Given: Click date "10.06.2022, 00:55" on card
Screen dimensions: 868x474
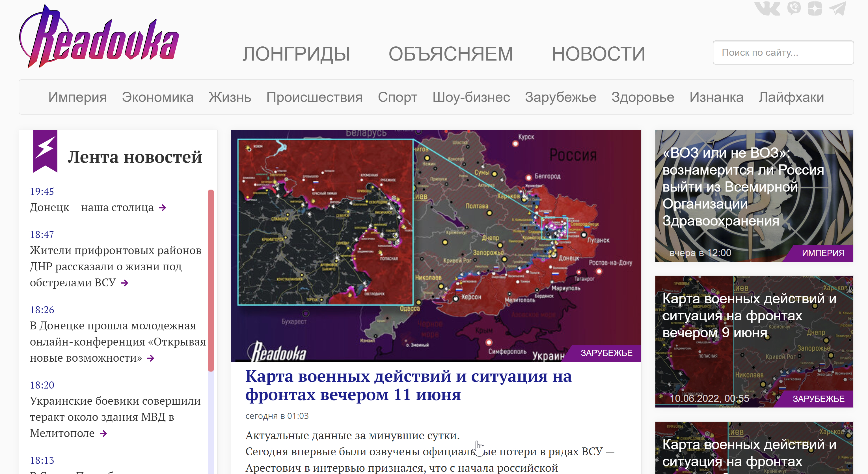Looking at the screenshot, I should (709, 398).
